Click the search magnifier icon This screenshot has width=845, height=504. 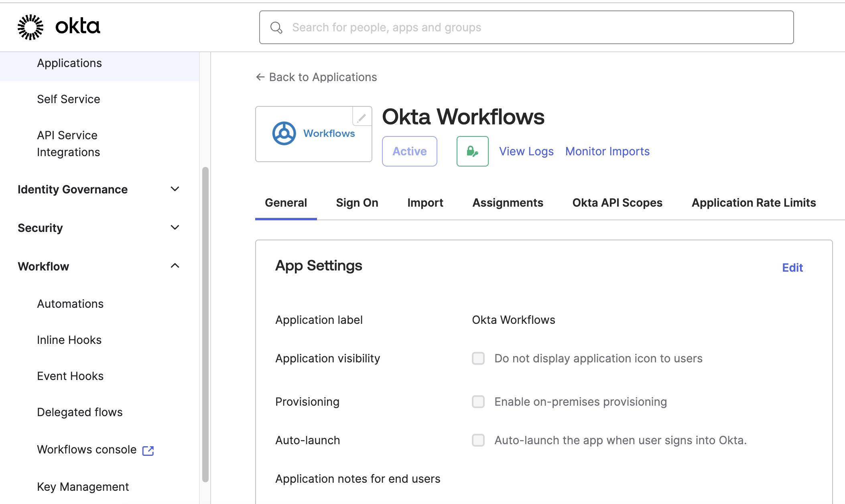click(x=276, y=28)
